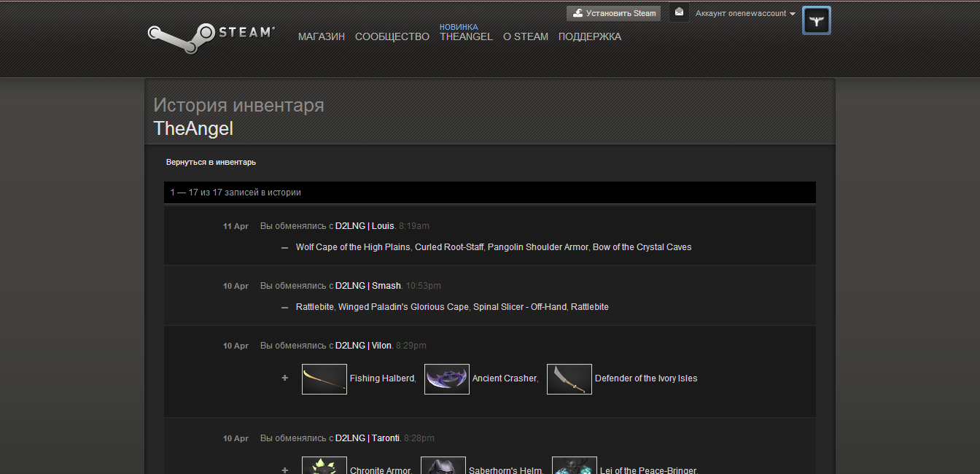Click the Pangolin Shoulder Armor item name
The width and height of the screenshot is (980, 474).
537,247
